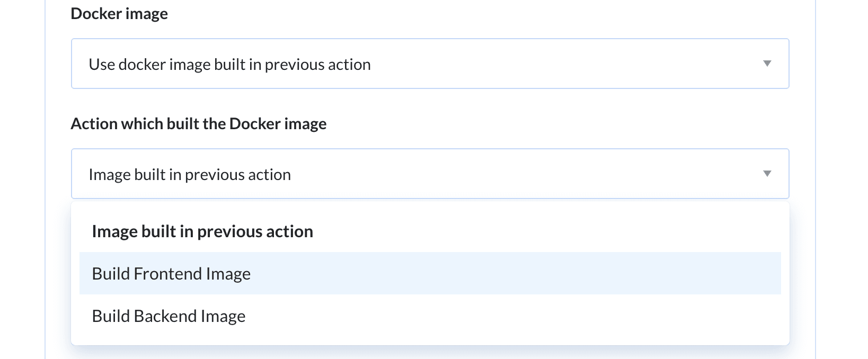Viewport: 868px width, 359px height.
Task: Expand the Docker image source combo box
Action: click(430, 64)
